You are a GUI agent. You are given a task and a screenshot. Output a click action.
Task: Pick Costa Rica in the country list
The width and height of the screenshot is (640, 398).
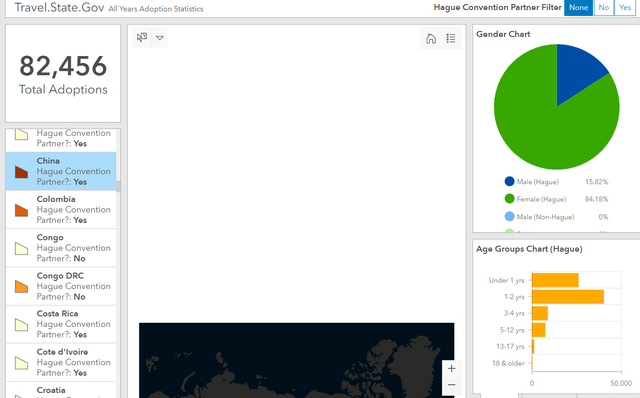pyautogui.click(x=61, y=324)
